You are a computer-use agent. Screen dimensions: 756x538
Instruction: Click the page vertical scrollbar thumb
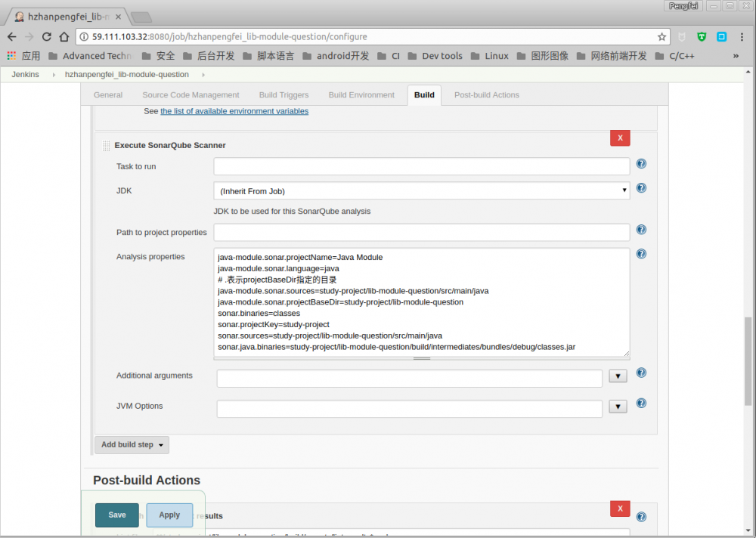tap(748, 361)
